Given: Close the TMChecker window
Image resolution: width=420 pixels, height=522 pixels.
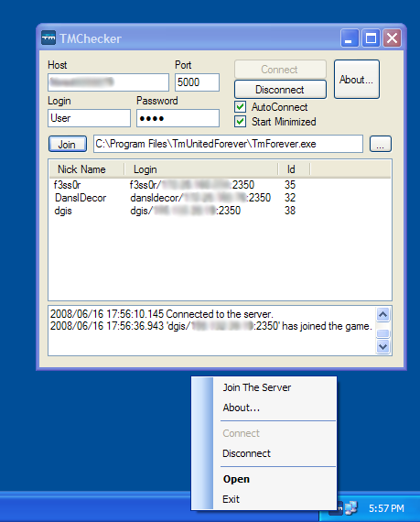Looking at the screenshot, I should coord(392,38).
